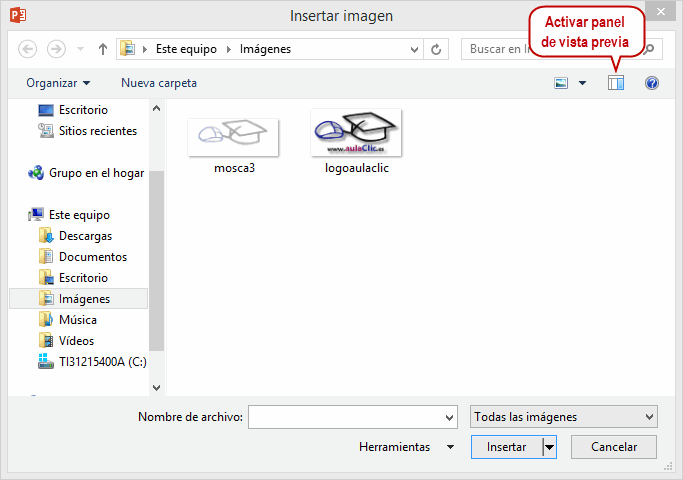This screenshot has height=480, width=683.
Task: Select Grupo en el hogar
Action: coord(96,172)
